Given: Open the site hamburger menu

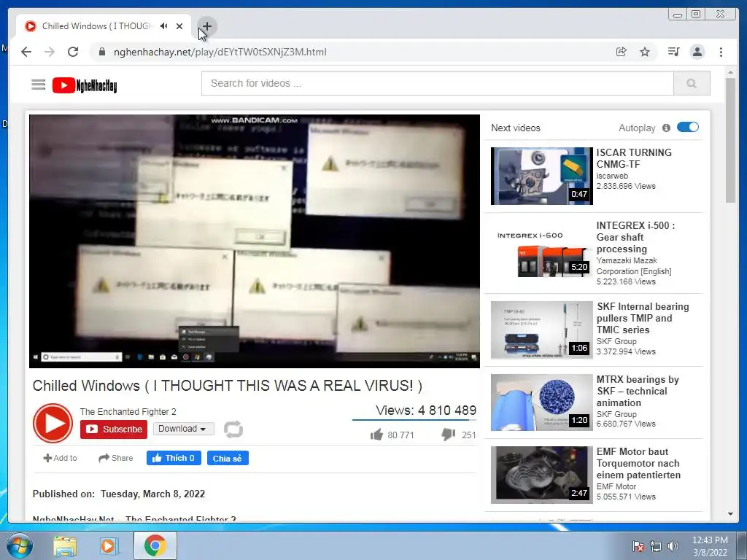Looking at the screenshot, I should (x=39, y=85).
